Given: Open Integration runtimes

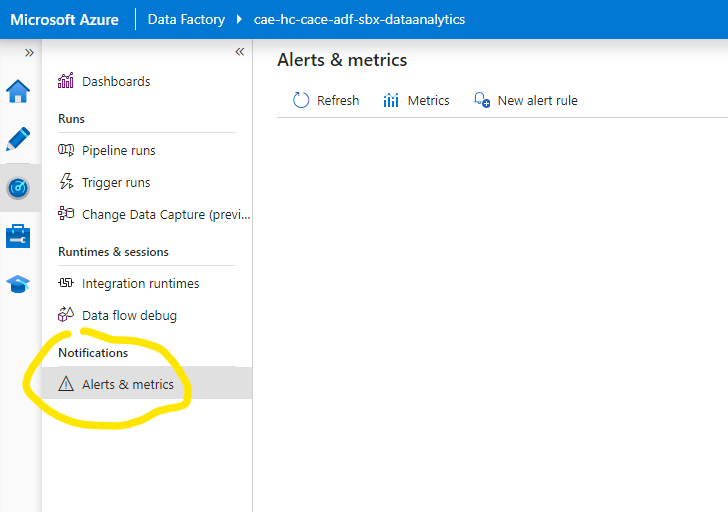Looking at the screenshot, I should (140, 283).
